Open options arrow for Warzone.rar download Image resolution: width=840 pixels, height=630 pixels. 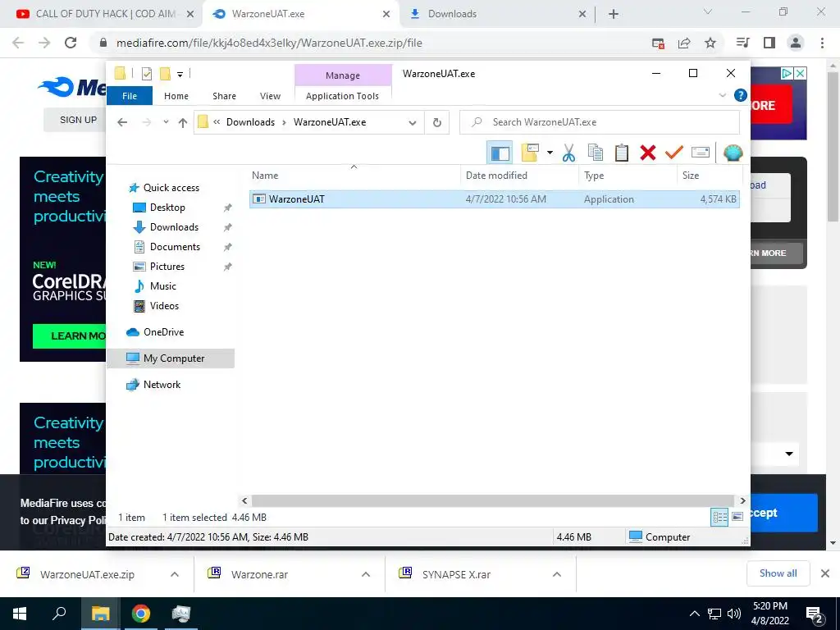pyautogui.click(x=366, y=574)
